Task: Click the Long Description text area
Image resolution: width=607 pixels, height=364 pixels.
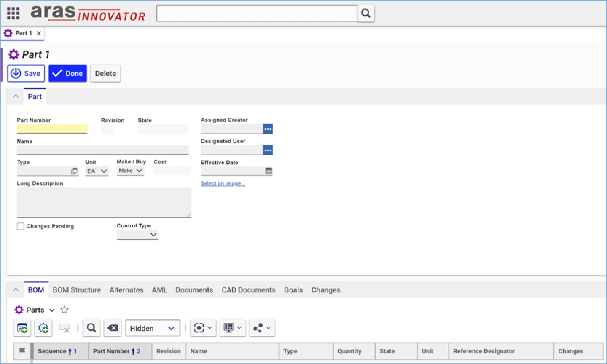Action: pyautogui.click(x=104, y=203)
